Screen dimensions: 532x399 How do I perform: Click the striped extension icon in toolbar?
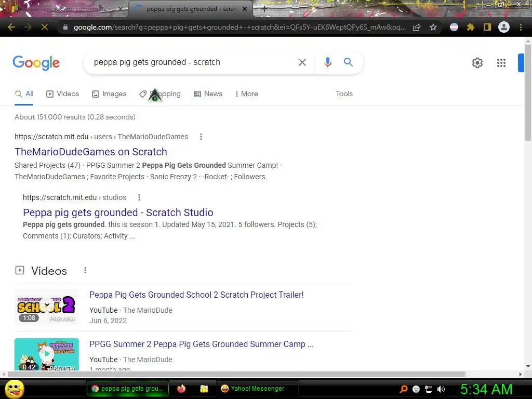(x=454, y=27)
